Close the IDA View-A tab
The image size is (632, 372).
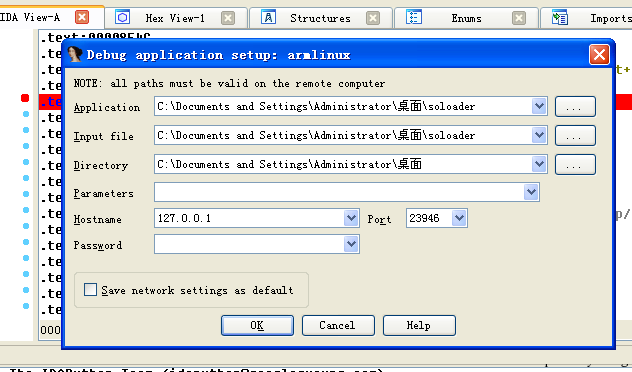[x=82, y=17]
